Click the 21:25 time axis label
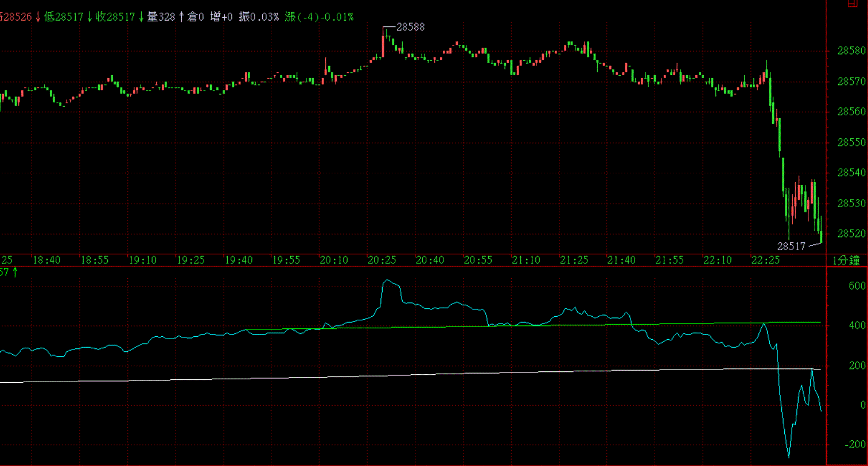 point(574,260)
